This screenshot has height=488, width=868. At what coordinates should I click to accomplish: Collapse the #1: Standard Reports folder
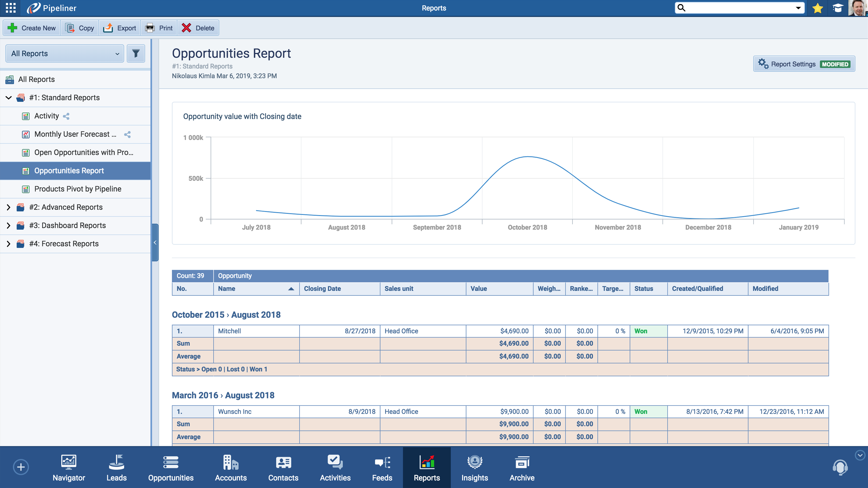8,98
